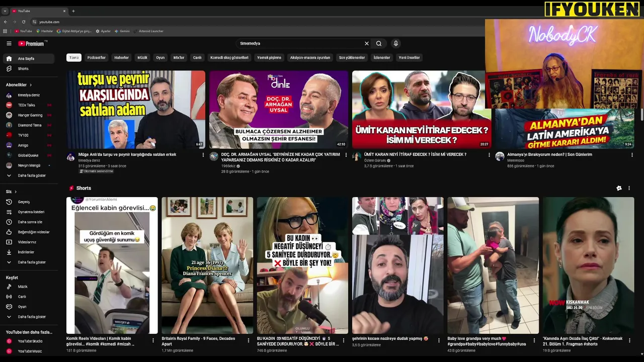Viewport: 644px width, 362px height.
Task: Open Ayarlar bookmark
Action: tap(103, 31)
